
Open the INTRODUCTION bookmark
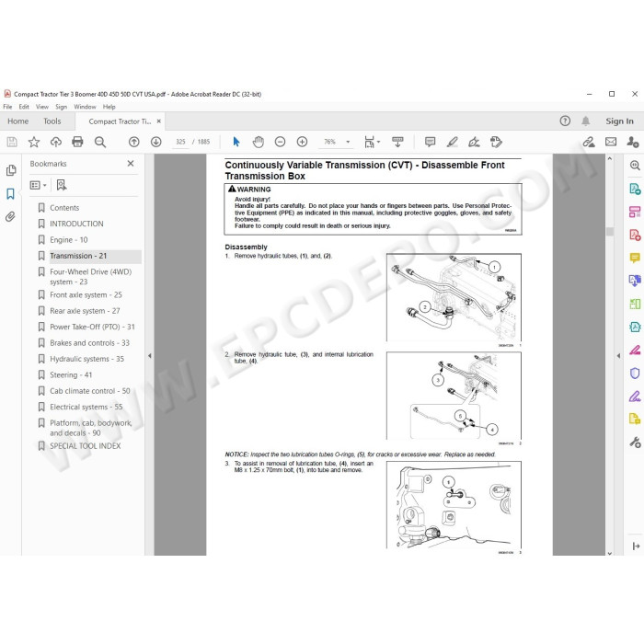76,224
